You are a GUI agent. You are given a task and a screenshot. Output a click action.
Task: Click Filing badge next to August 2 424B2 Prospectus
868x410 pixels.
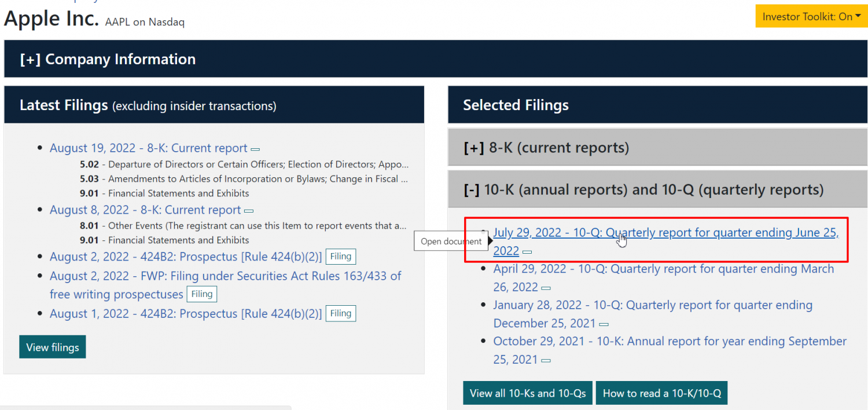(x=341, y=257)
